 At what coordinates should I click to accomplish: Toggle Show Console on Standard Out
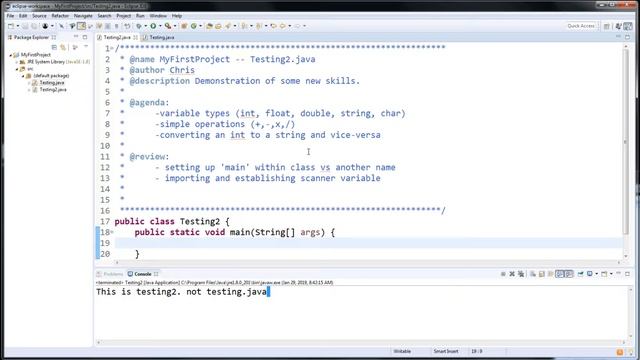pos(560,274)
